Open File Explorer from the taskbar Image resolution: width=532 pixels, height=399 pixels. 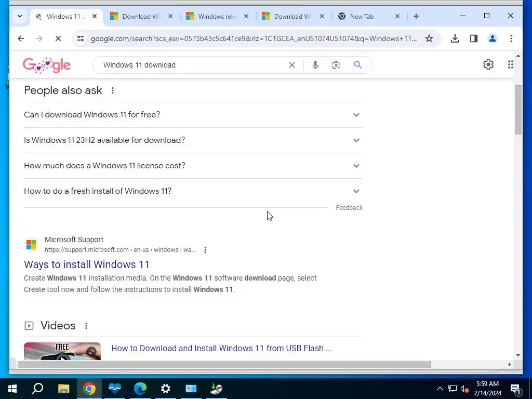63,389
